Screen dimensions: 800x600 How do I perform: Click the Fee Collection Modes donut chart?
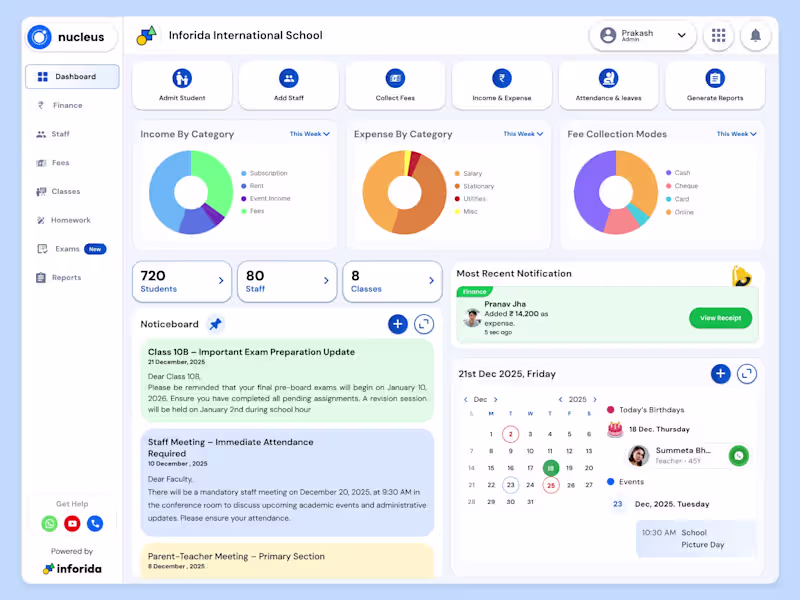616,192
